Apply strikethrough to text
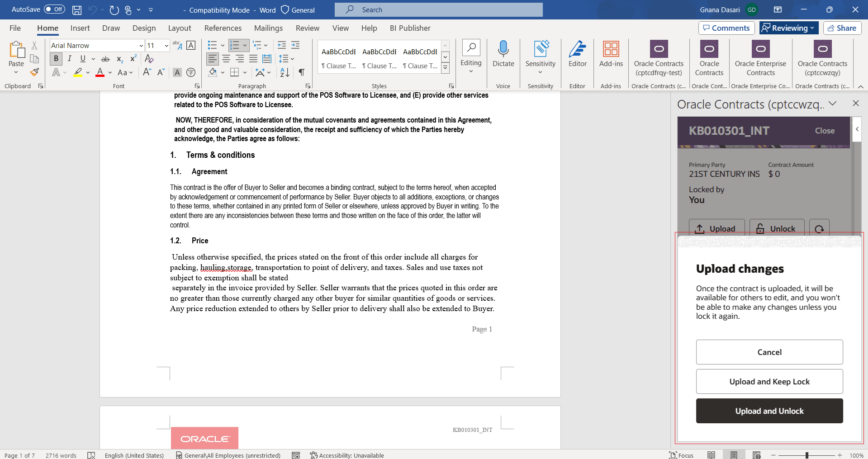This screenshot has width=868, height=459. pos(105,59)
